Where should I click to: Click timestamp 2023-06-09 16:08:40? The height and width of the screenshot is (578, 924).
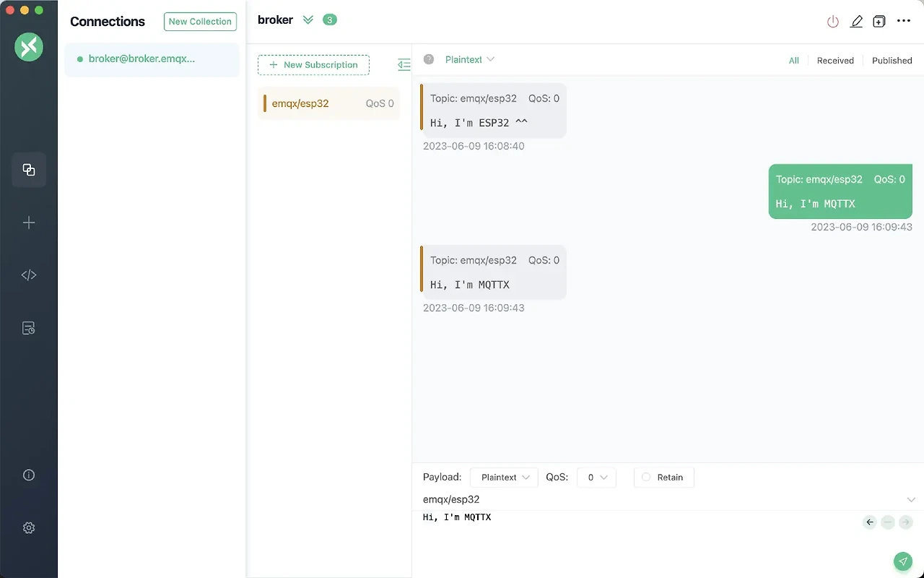(x=474, y=146)
